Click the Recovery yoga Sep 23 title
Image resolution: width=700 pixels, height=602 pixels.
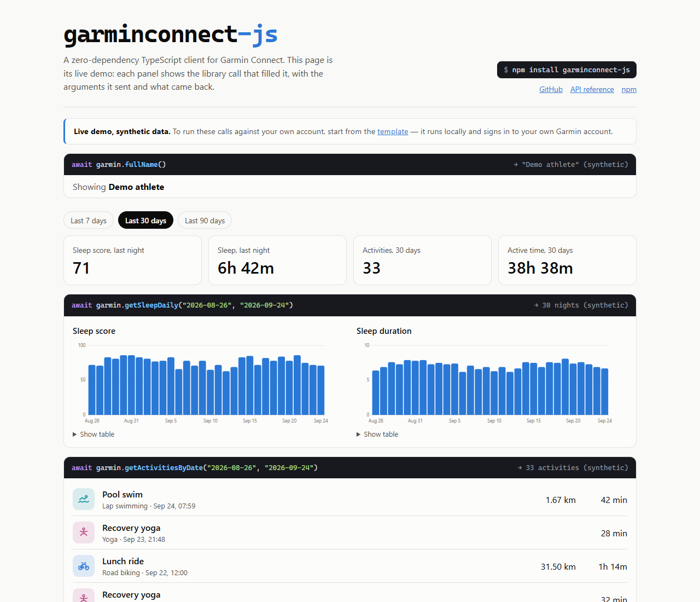(131, 528)
